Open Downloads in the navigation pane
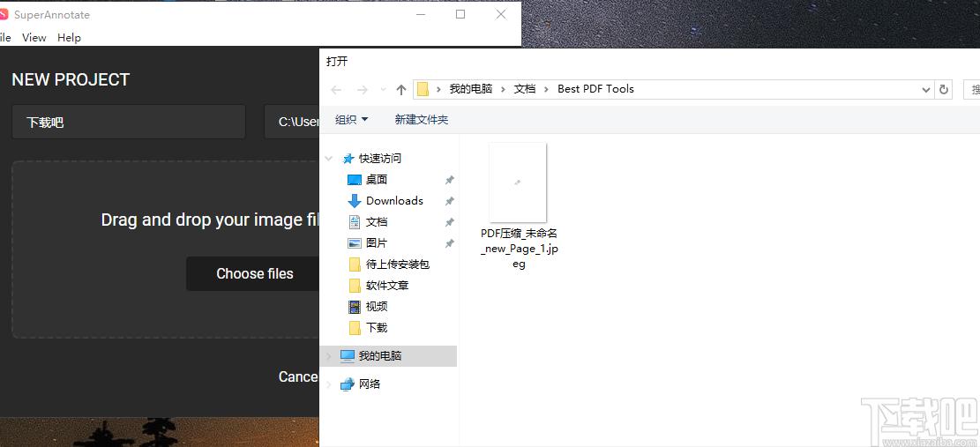Image resolution: width=980 pixels, height=447 pixels. [394, 200]
